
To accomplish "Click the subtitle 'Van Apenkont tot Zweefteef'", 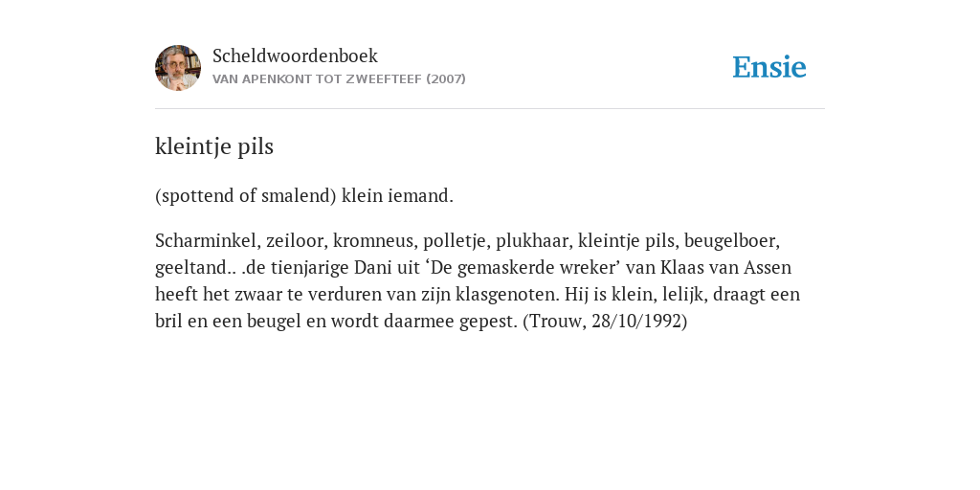I will 317,79.
